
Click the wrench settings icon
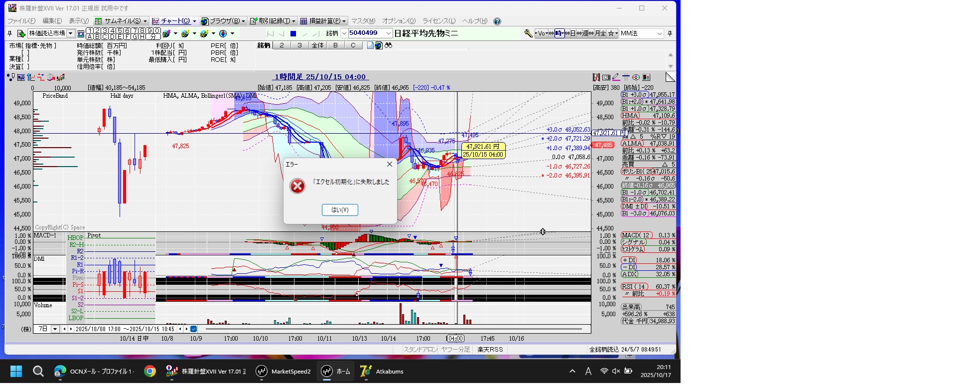coord(528,33)
